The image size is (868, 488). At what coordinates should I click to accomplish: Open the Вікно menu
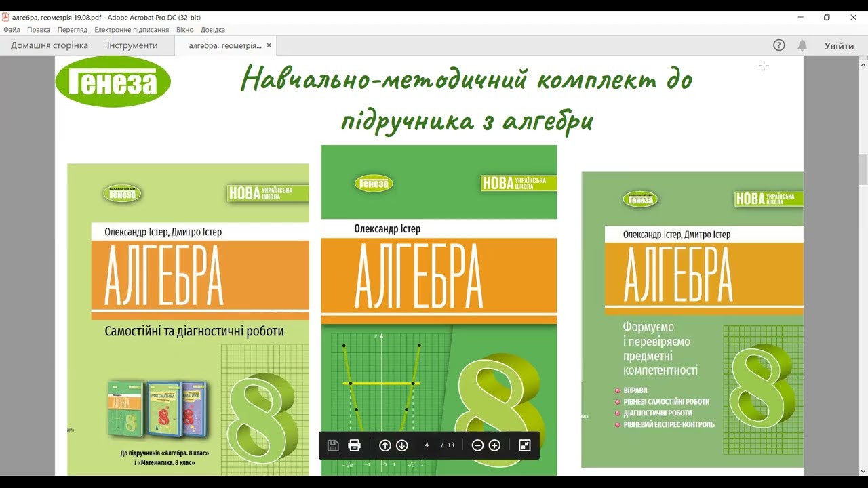(x=184, y=30)
